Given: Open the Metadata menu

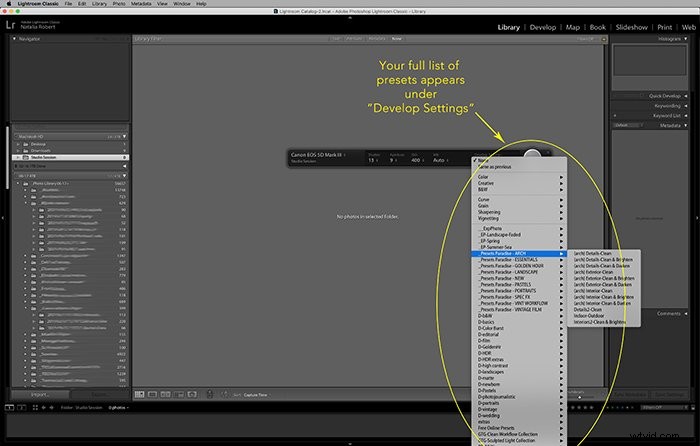Looking at the screenshot, I should pos(141,4).
